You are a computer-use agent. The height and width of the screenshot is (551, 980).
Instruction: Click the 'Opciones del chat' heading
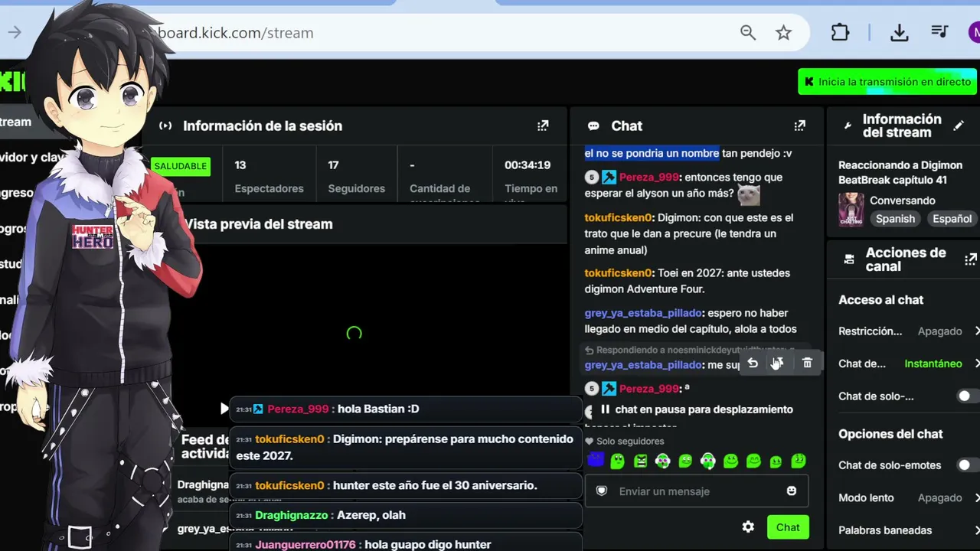coord(890,434)
